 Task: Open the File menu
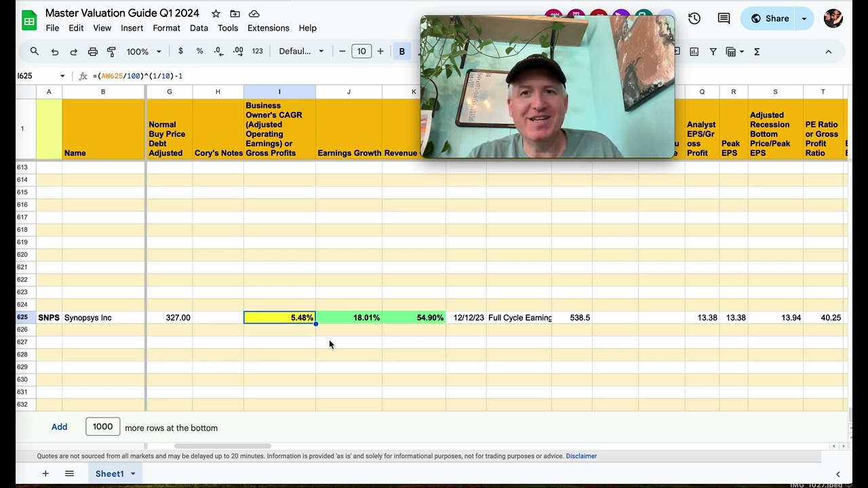click(52, 28)
